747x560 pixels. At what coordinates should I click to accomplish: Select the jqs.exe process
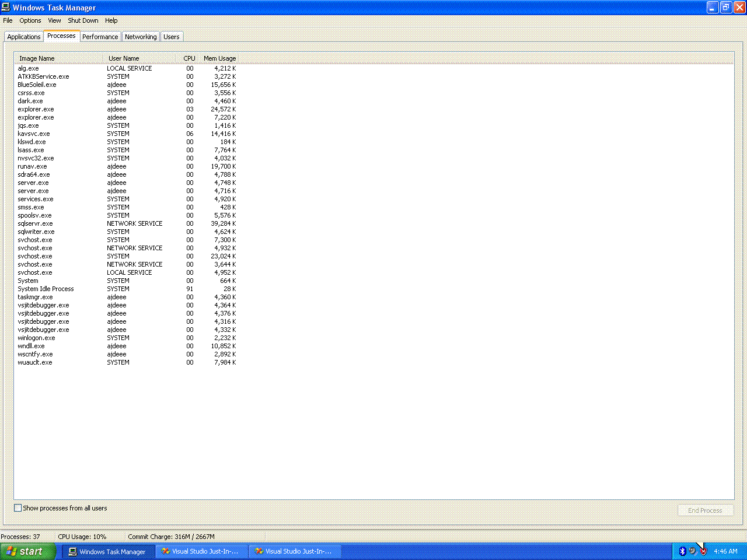tap(127, 125)
